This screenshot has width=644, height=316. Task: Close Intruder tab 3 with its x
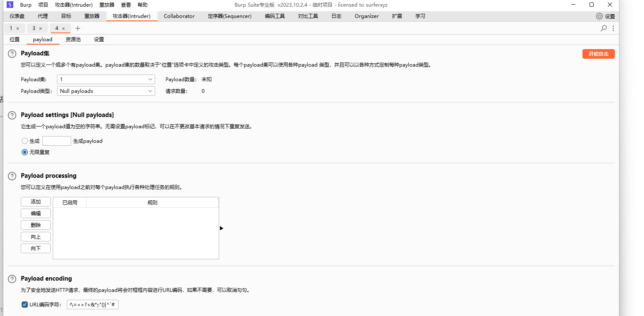pyautogui.click(x=40, y=28)
